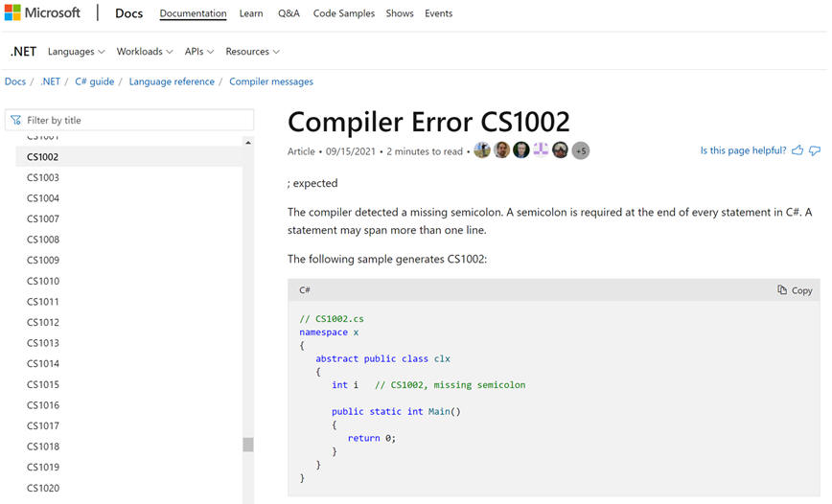
Task: Expand the Languages dropdown
Action: 76,52
